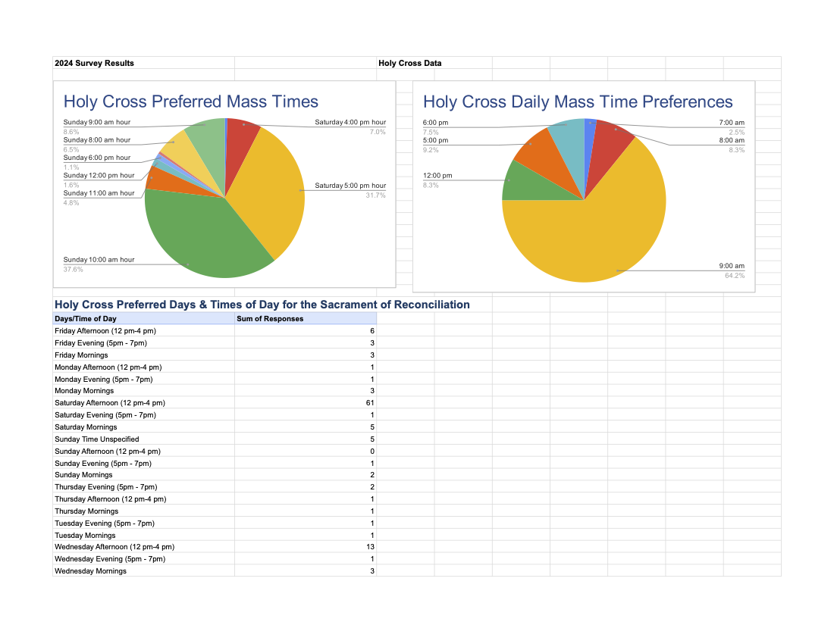Click the large 9:00 am daily Mass slice

[x=599, y=235]
